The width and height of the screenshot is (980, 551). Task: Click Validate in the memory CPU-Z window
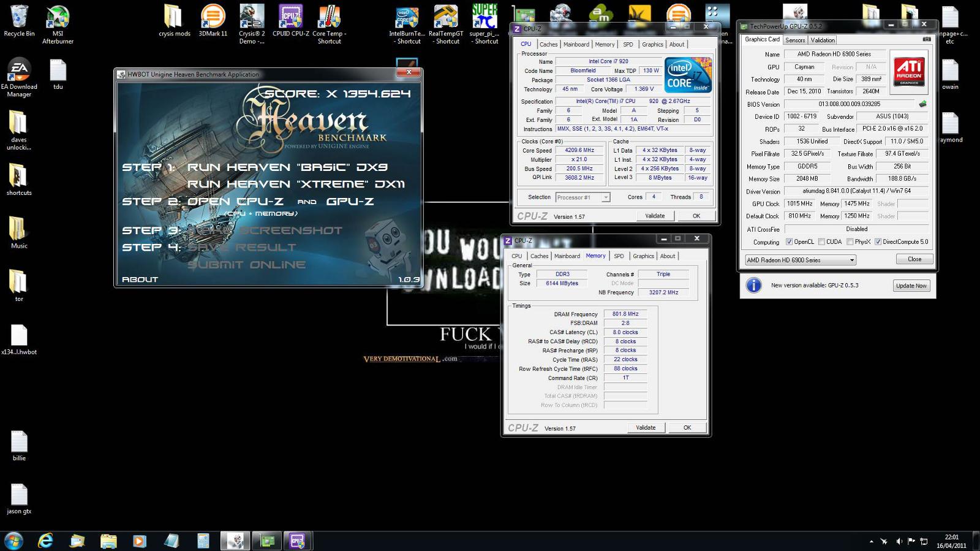point(646,428)
